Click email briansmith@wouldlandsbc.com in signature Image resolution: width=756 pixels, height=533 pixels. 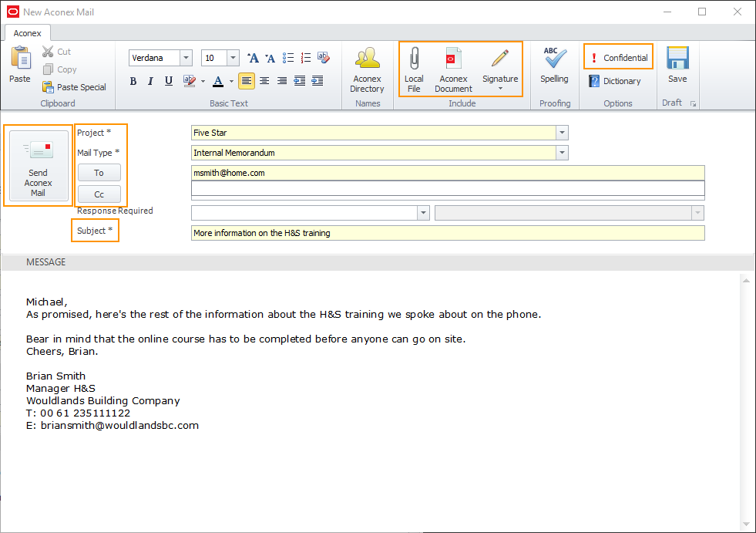pyautogui.click(x=119, y=426)
